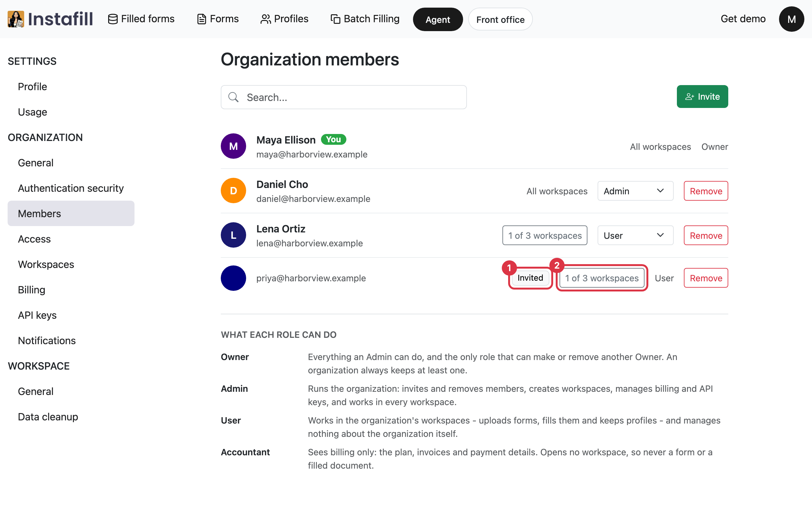Click the Get demo link
The height and width of the screenshot is (508, 812).
point(743,19)
